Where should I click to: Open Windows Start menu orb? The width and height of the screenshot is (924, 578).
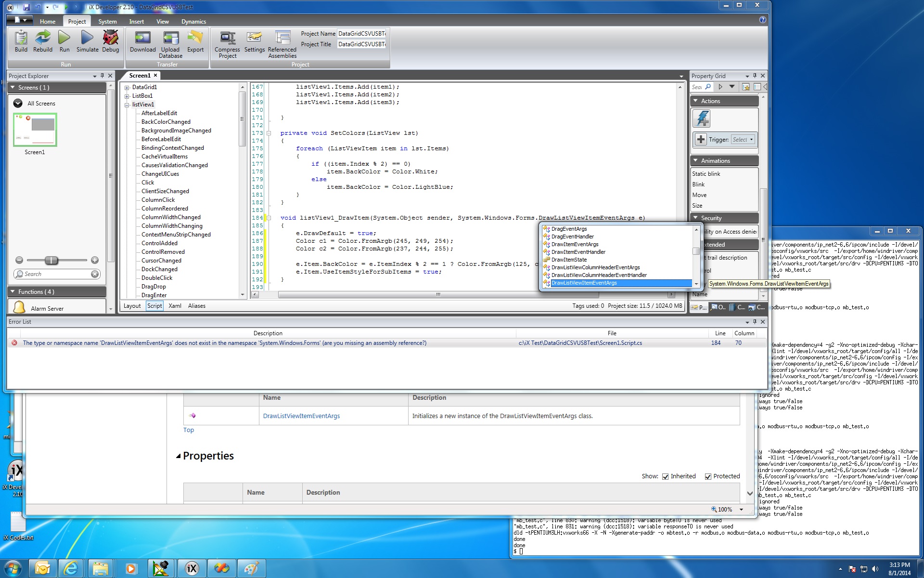pos(13,568)
